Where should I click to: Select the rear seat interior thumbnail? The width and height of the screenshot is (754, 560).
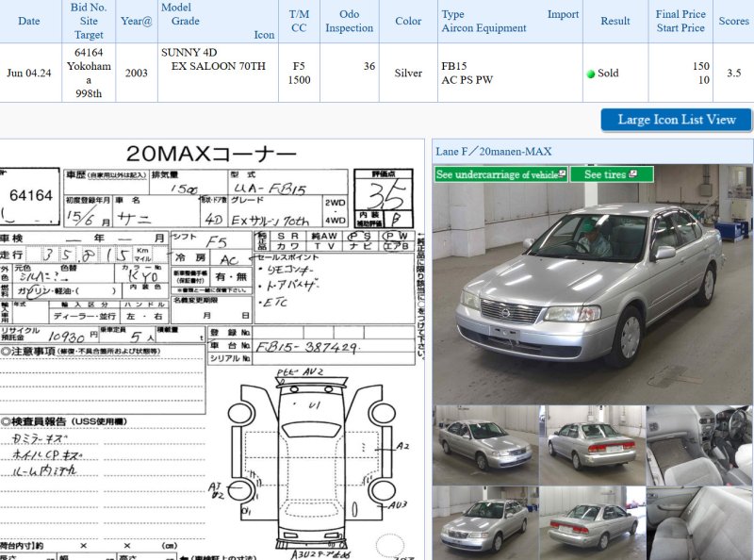click(699, 523)
